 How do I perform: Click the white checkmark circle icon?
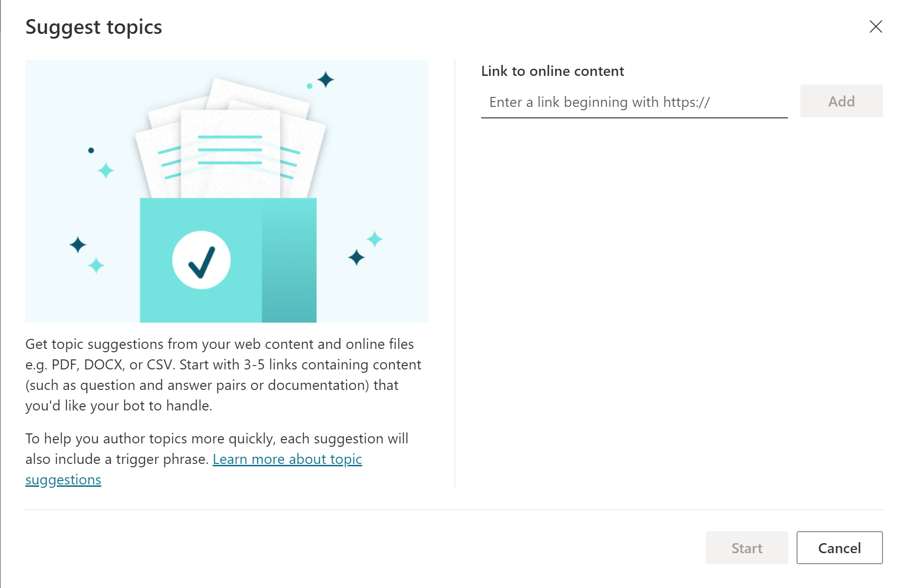pos(201,260)
